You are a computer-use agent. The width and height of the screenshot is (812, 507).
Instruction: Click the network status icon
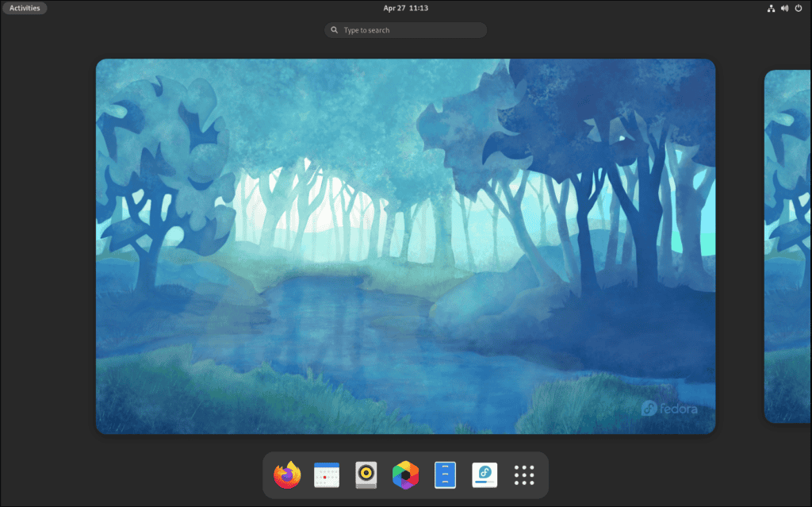click(x=771, y=8)
